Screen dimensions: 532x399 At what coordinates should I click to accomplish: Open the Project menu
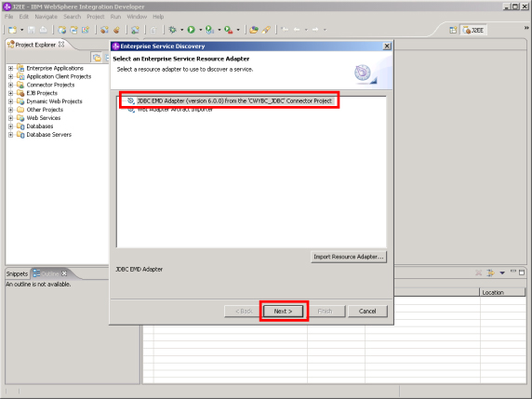[x=96, y=17]
